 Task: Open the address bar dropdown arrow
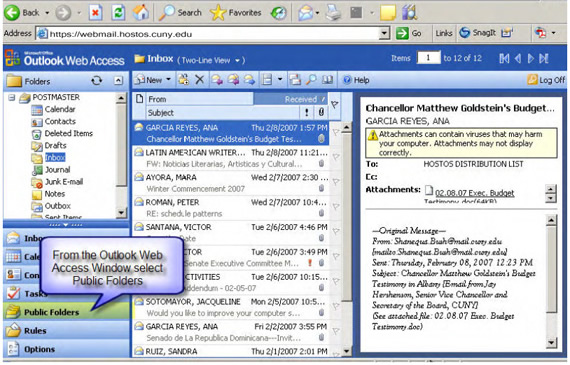coord(384,33)
